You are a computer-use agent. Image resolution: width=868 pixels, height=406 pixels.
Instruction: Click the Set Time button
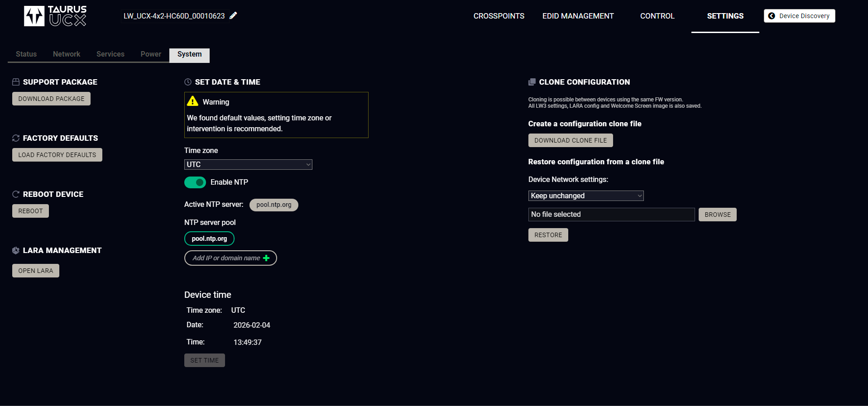point(205,360)
